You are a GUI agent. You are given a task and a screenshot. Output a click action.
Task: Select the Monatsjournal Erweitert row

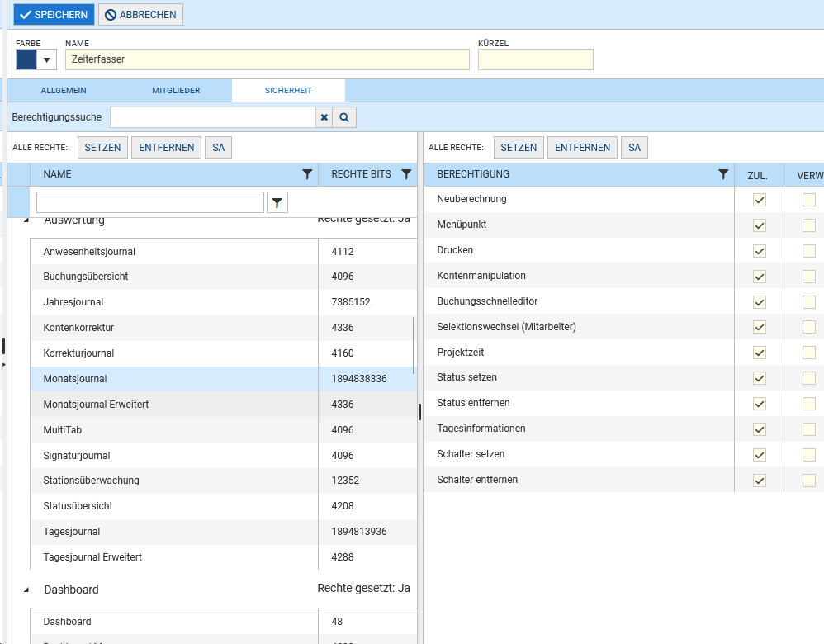point(224,405)
